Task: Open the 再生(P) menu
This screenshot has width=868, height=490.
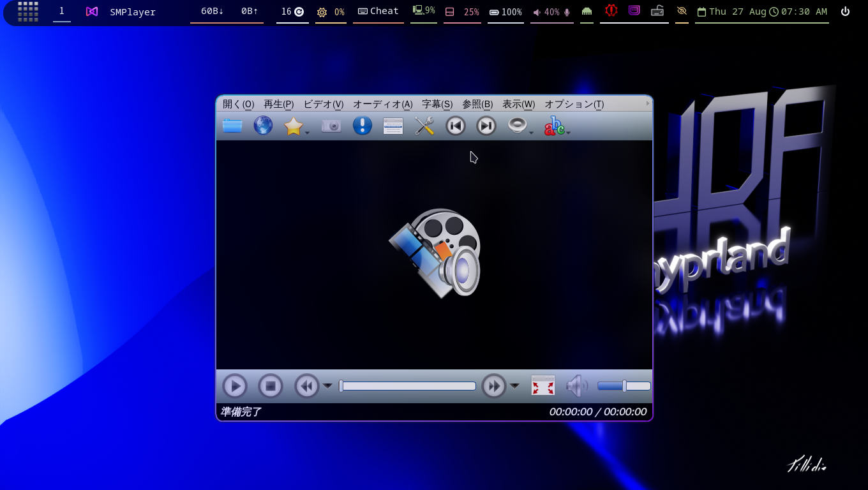Action: coord(279,104)
